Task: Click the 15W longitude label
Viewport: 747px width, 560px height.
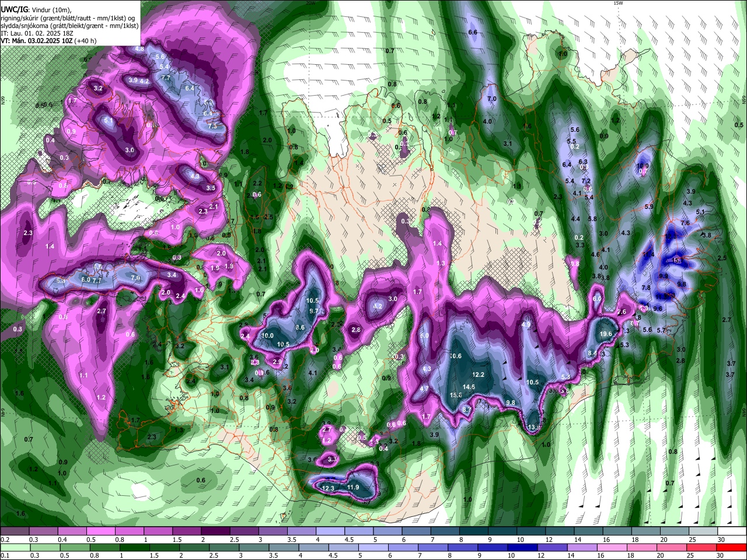Action: pos(618,3)
